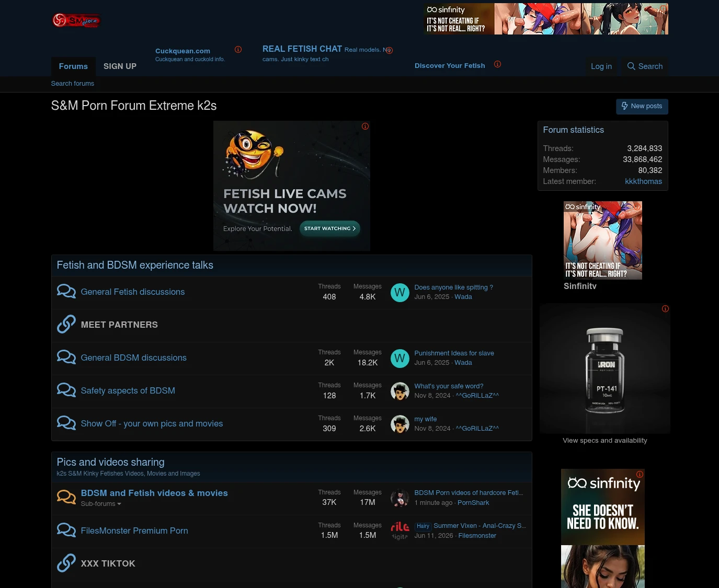The height and width of the screenshot is (588, 719).
Task: Click the Filesmonster avatar icon
Action: (x=400, y=531)
